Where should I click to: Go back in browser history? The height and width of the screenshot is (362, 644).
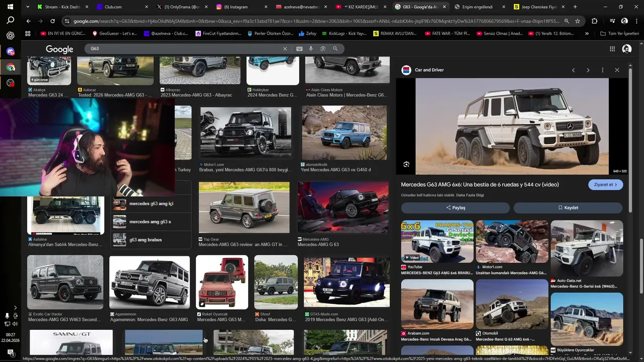coord(28,21)
